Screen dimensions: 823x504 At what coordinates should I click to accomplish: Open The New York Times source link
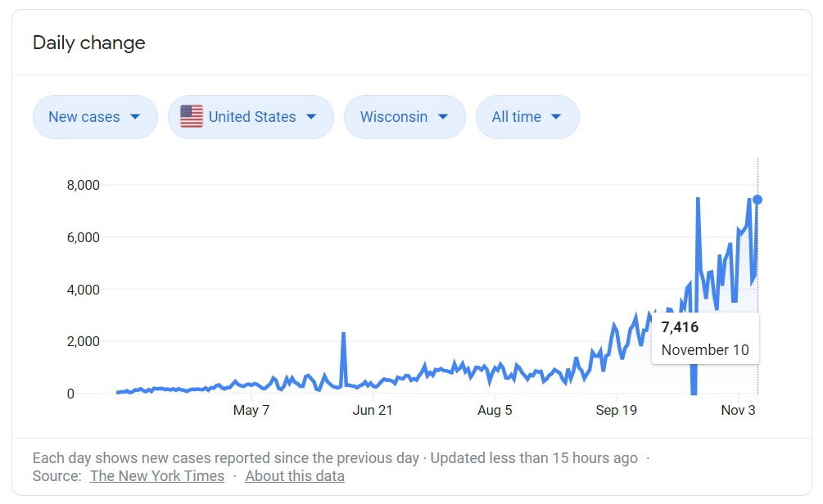pos(157,476)
